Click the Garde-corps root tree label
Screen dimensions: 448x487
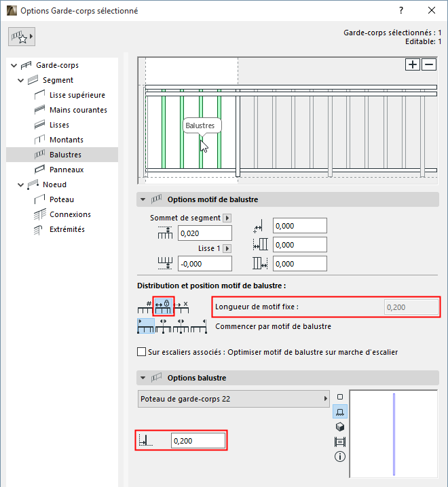[x=57, y=65]
